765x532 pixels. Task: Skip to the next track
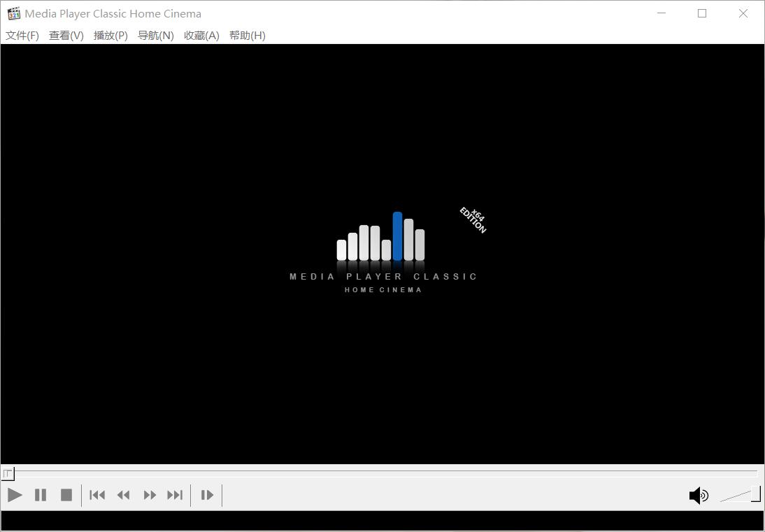(x=175, y=495)
